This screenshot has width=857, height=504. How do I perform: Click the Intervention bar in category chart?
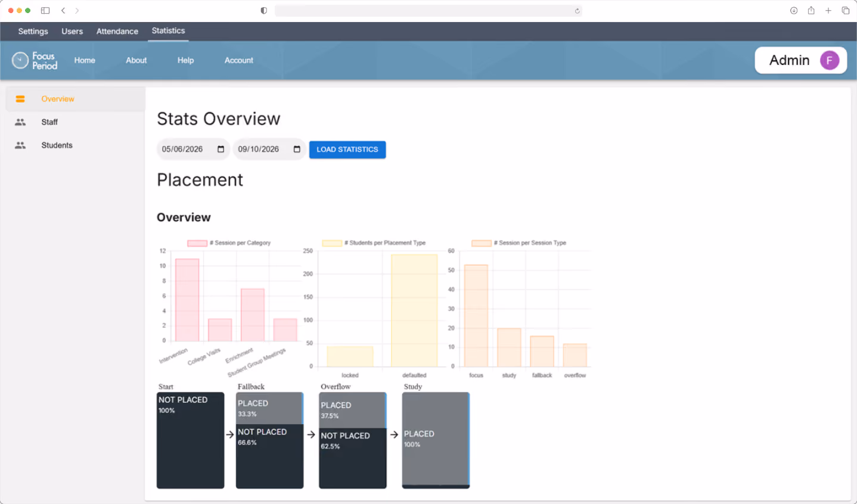[x=187, y=300]
